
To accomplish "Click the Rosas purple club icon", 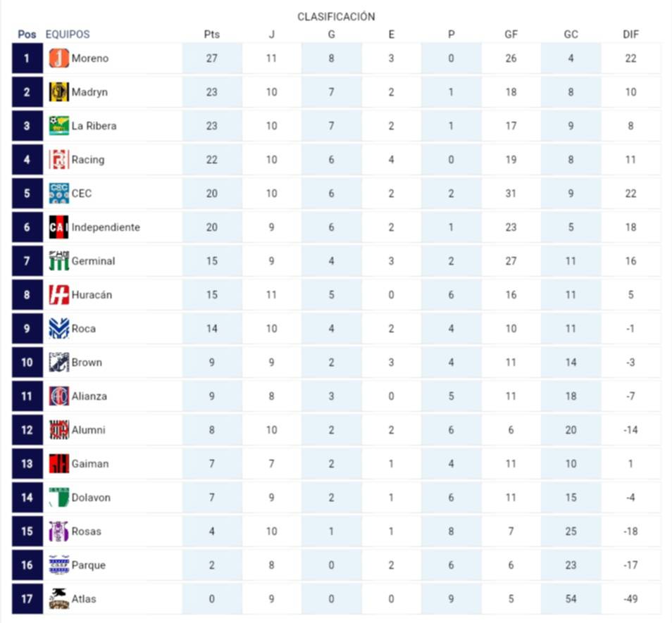I will coord(59,531).
